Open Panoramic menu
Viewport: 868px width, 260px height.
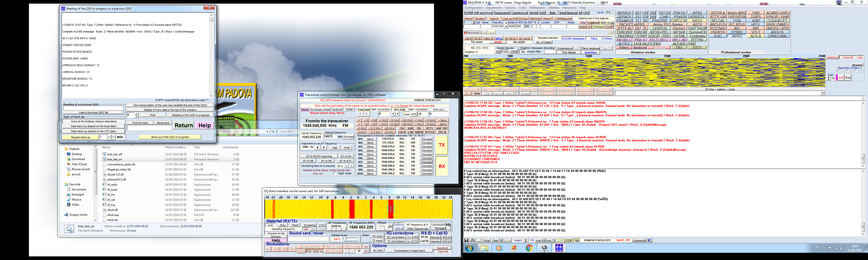(x=570, y=8)
